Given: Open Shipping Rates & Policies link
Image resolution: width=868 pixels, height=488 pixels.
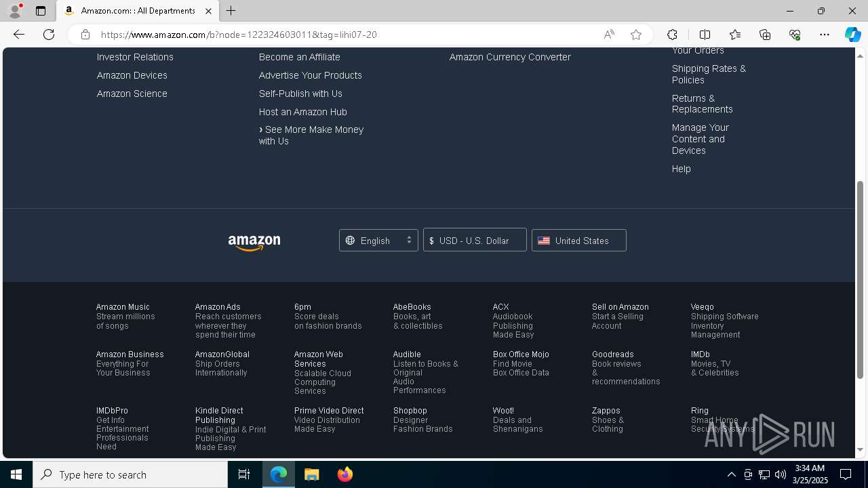Looking at the screenshot, I should click(709, 74).
